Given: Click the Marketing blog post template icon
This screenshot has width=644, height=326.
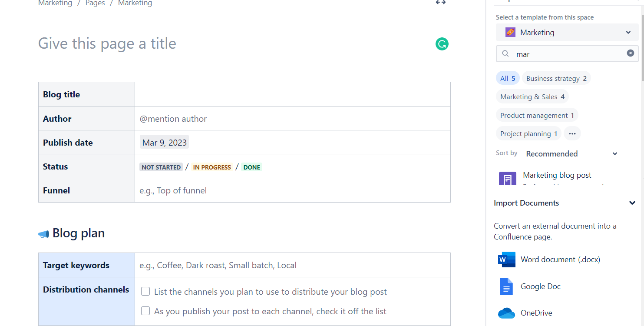Looking at the screenshot, I should click(507, 178).
